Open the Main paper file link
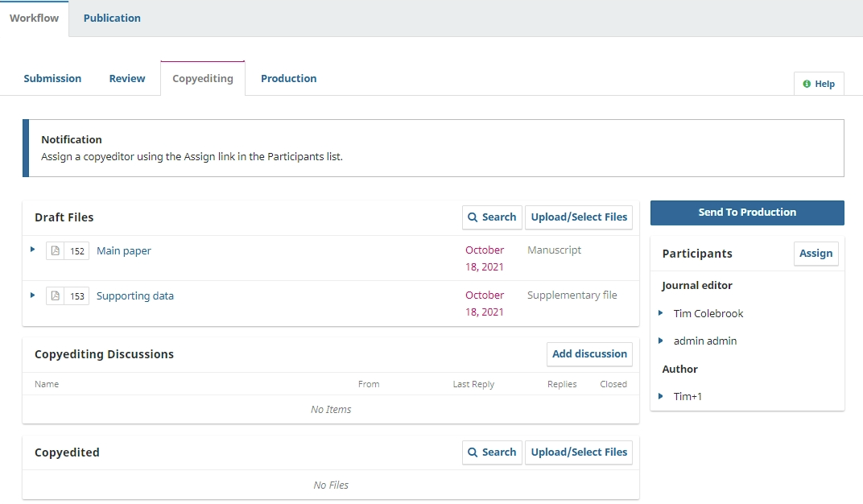 [124, 251]
